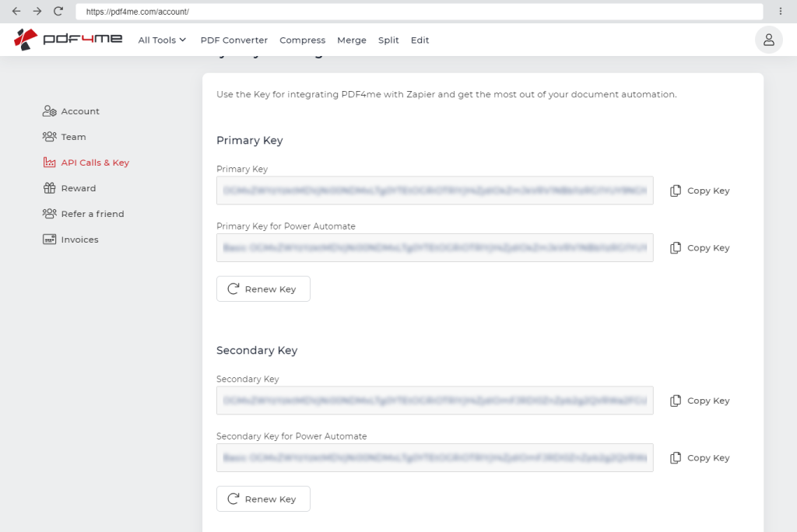Renew the Secondary Key

(x=263, y=499)
